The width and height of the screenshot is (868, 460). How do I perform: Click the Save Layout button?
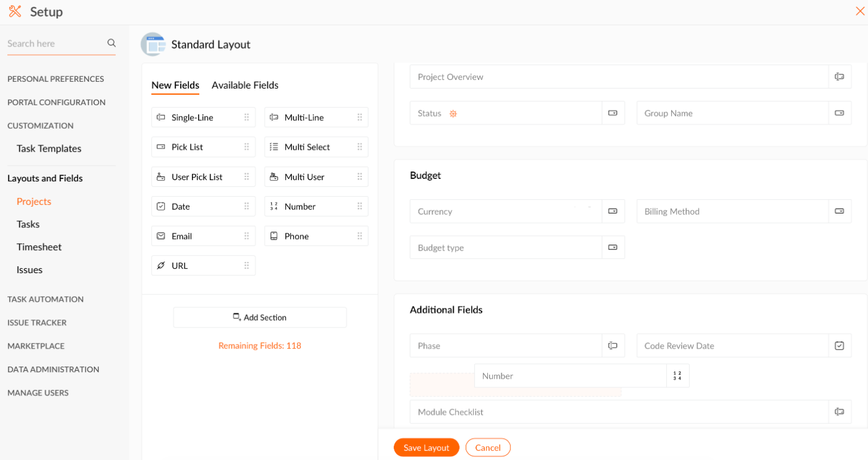(x=427, y=448)
